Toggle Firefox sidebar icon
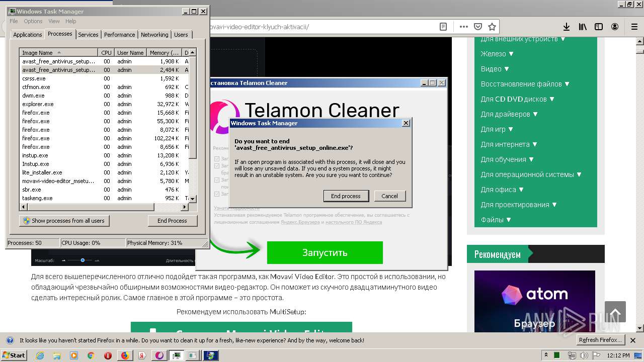This screenshot has height=362, width=644. [599, 27]
